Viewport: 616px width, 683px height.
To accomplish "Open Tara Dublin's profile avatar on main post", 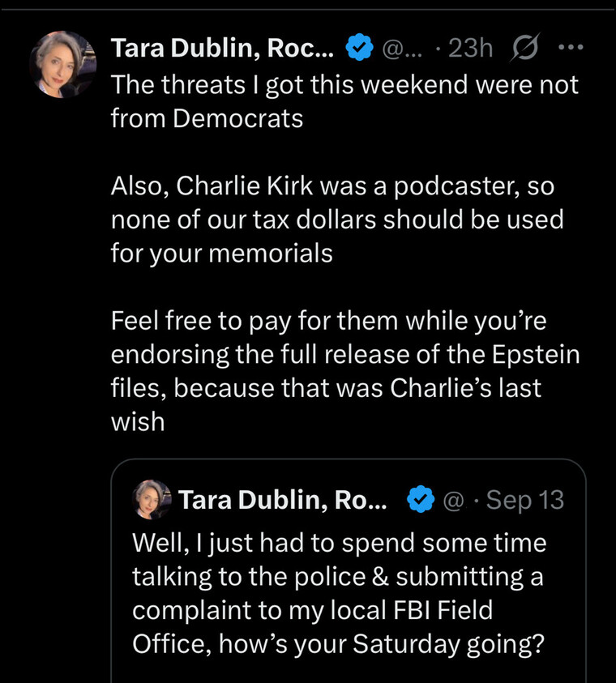I will pyautogui.click(x=63, y=66).
